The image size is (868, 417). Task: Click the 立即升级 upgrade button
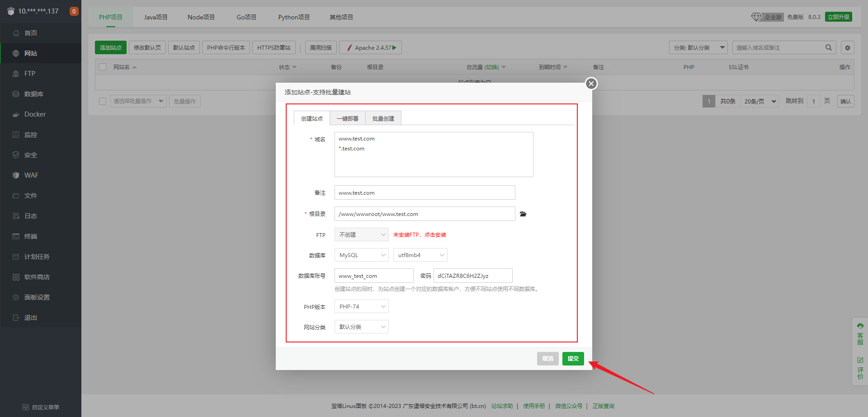pyautogui.click(x=839, y=17)
